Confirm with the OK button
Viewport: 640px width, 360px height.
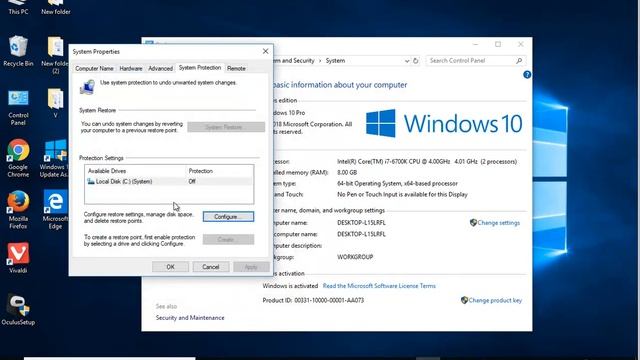[x=170, y=267]
